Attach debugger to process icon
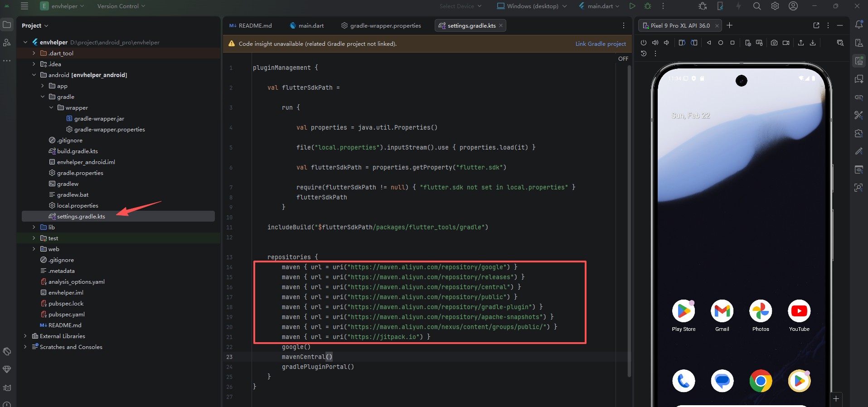Screen dimensions: 868x407 (703, 6)
